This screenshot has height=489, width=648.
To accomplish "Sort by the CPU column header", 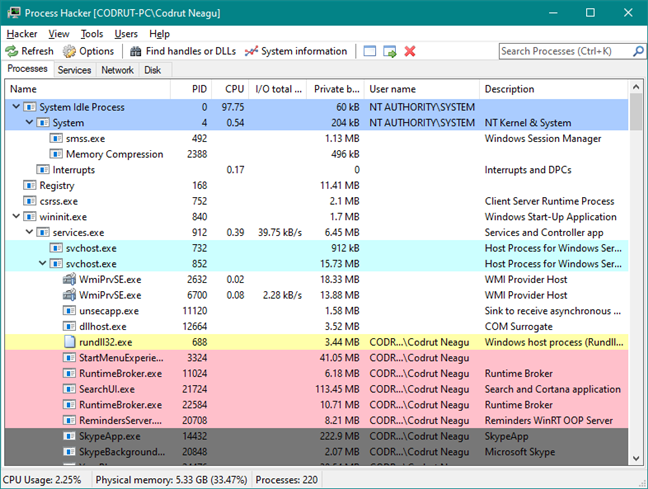I will pos(230,89).
